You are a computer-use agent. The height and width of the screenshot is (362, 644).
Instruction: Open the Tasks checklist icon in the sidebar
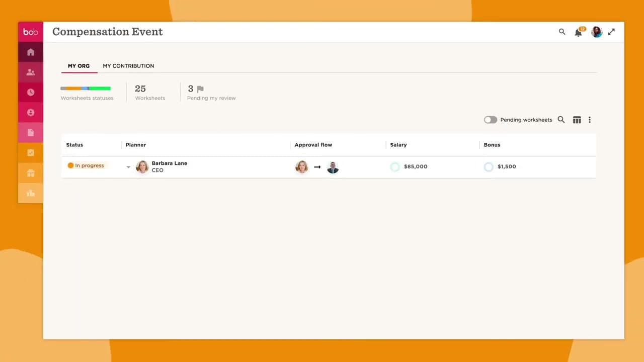(31, 153)
